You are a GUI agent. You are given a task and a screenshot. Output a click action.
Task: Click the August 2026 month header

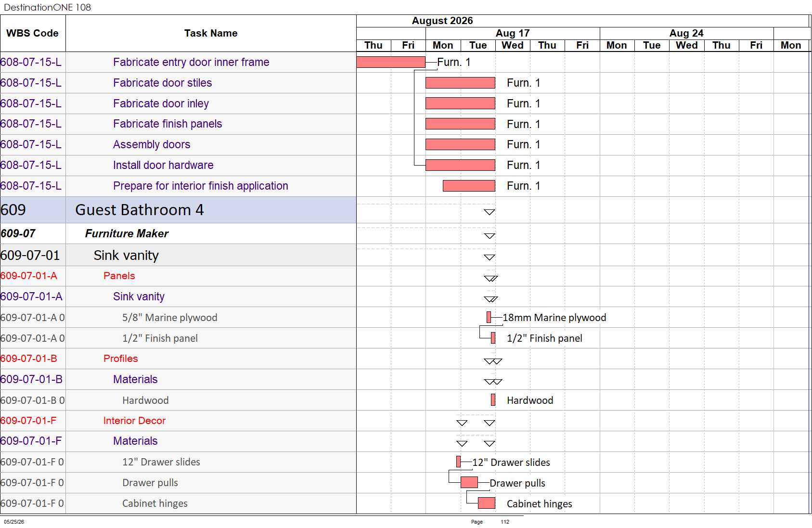pos(442,21)
